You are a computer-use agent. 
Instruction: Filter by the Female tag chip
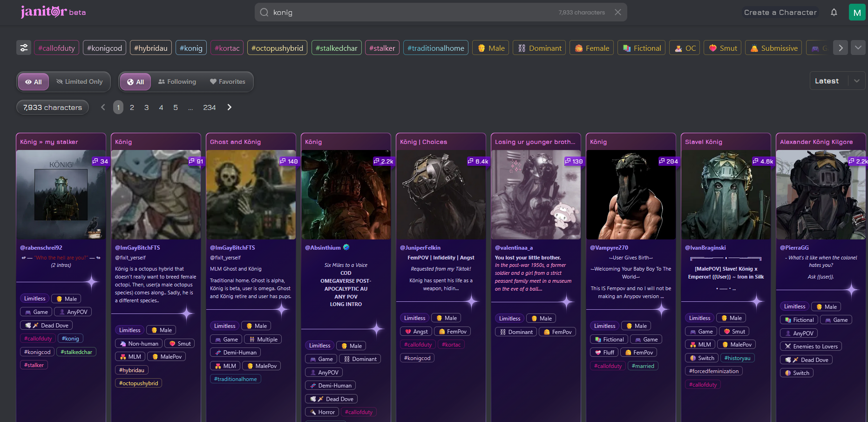click(x=591, y=48)
